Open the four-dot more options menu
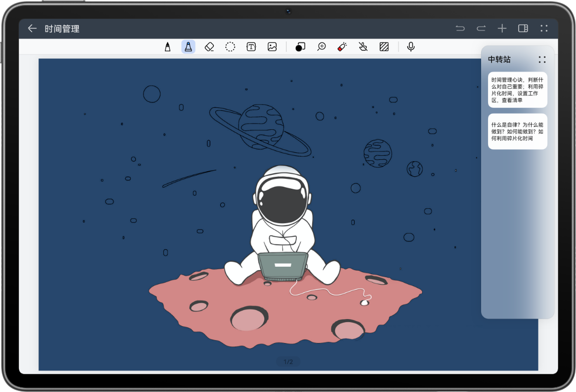 point(544,28)
